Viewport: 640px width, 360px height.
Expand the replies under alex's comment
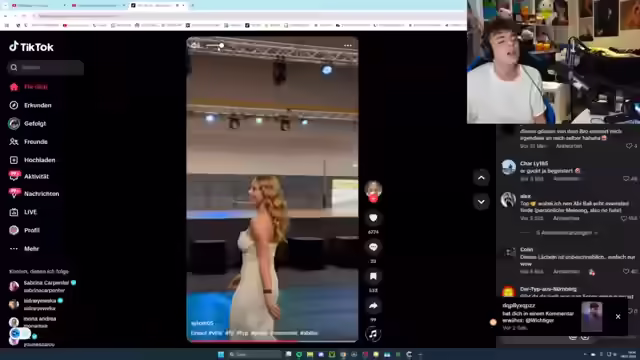tap(567, 233)
